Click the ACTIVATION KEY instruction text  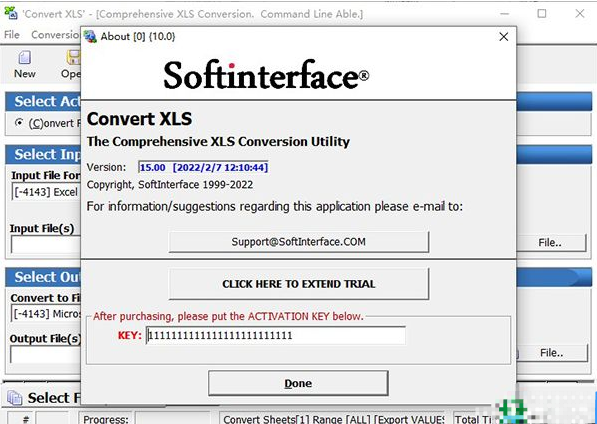(228, 316)
